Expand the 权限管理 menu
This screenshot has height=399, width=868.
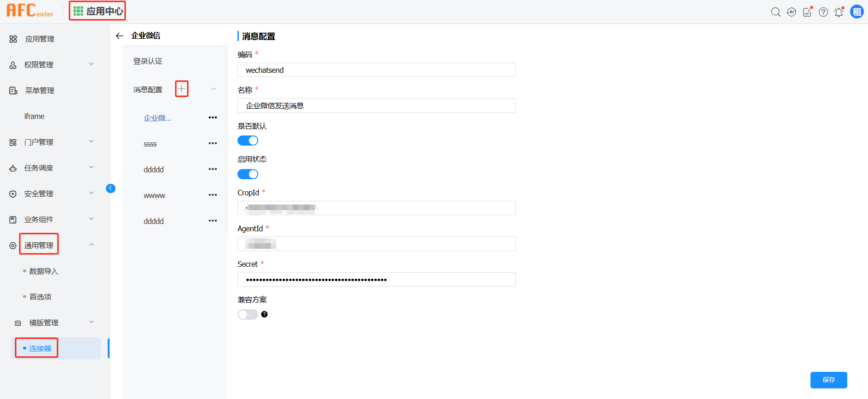91,65
